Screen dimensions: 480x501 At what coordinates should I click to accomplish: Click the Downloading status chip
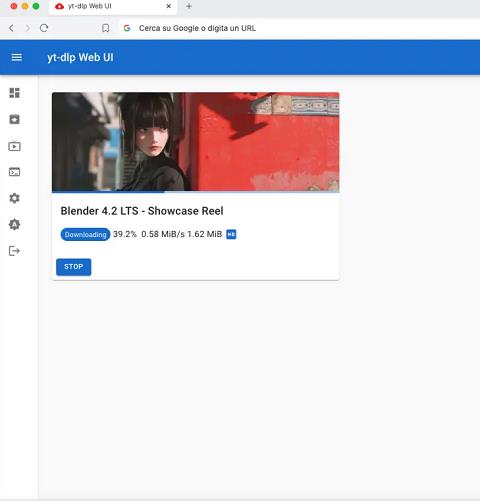coord(85,234)
